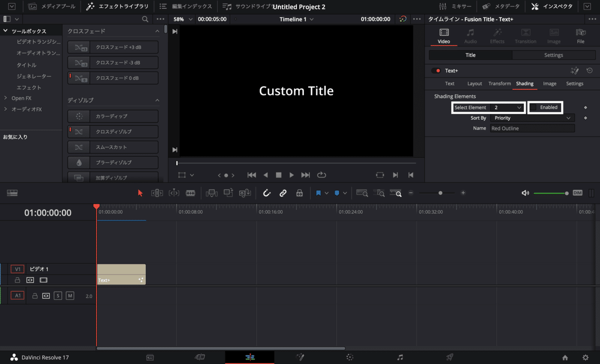
Task: Mute audio track A1 with M button
Action: click(x=70, y=296)
